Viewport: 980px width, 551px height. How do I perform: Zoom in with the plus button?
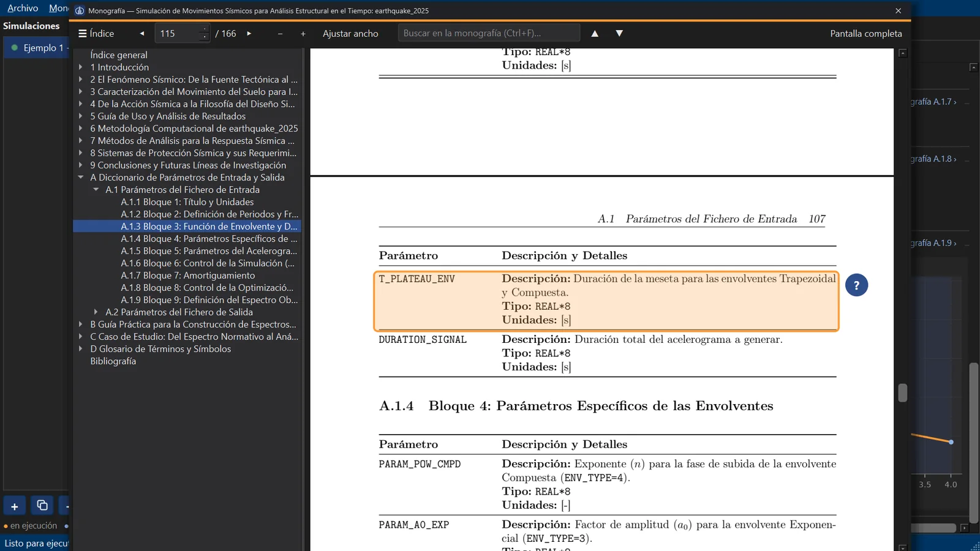303,34
